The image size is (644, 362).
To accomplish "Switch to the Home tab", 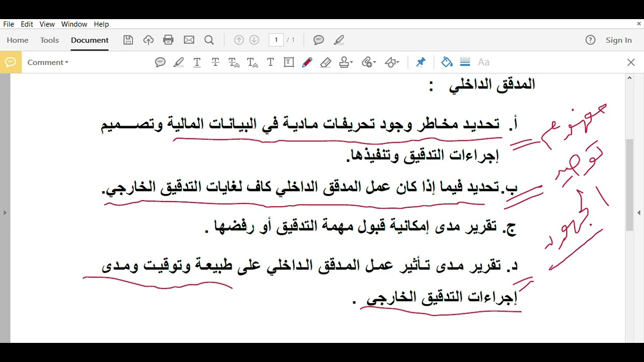I will pos(18,40).
